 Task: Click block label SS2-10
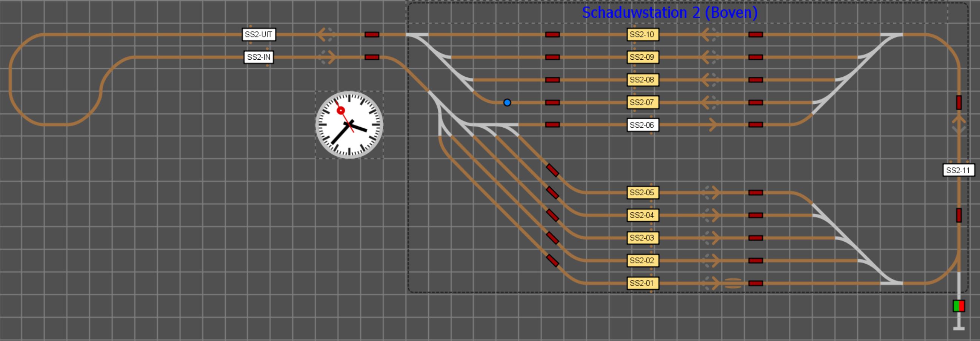(x=643, y=35)
